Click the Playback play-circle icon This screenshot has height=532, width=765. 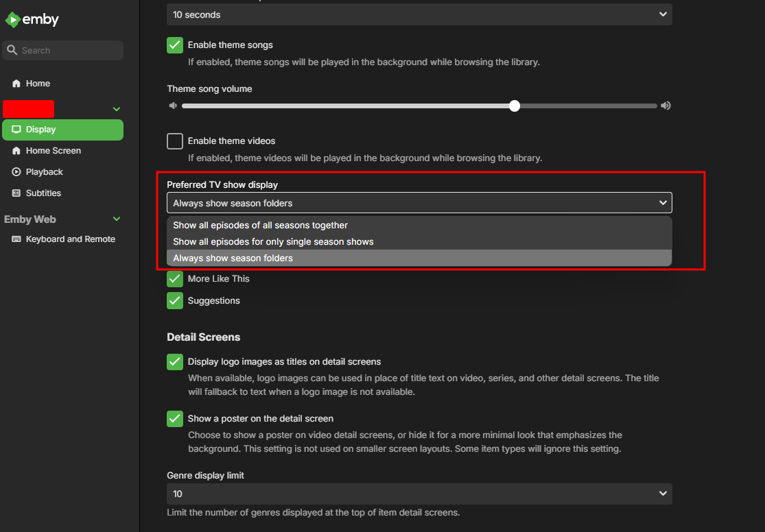(16, 172)
